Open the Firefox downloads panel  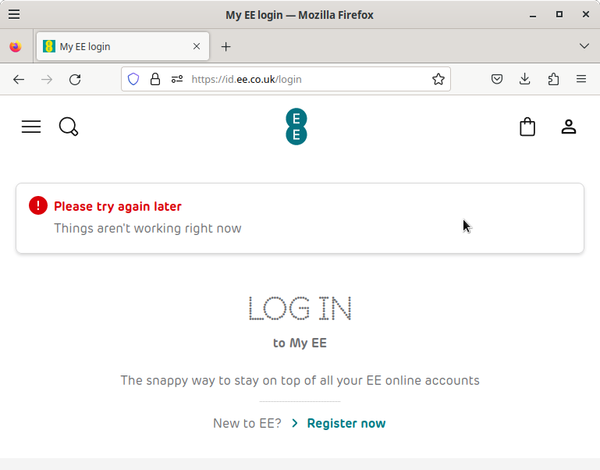coord(525,79)
